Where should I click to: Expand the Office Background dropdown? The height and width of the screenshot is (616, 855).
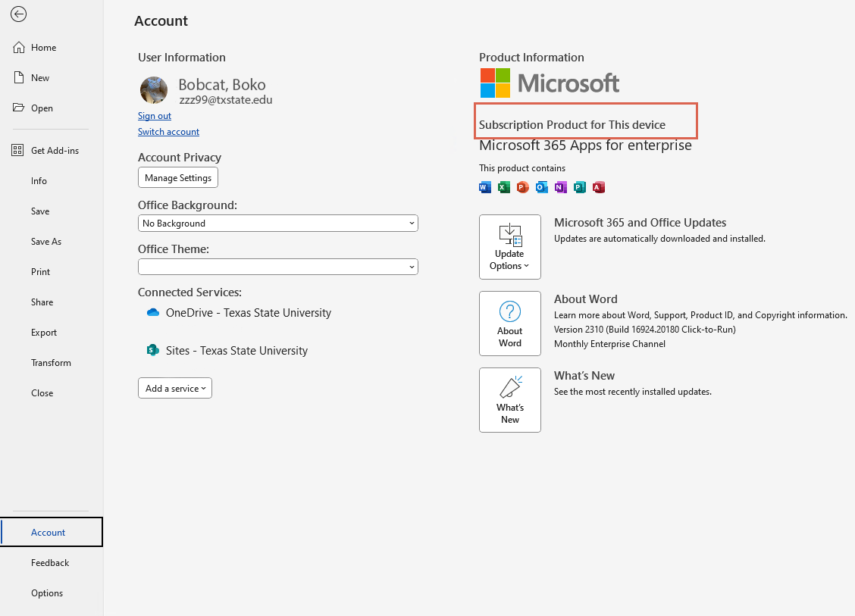277,224
